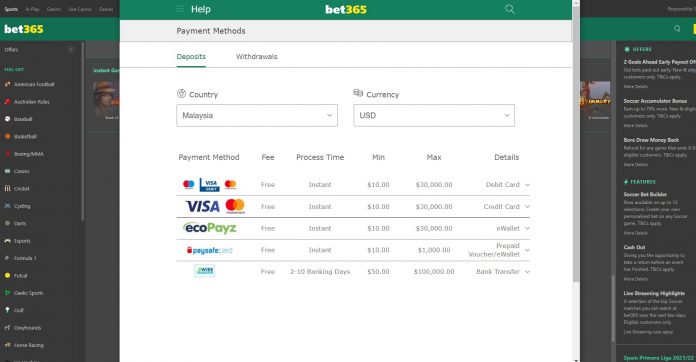Click the Australian Rules sport icon

[x=8, y=102]
